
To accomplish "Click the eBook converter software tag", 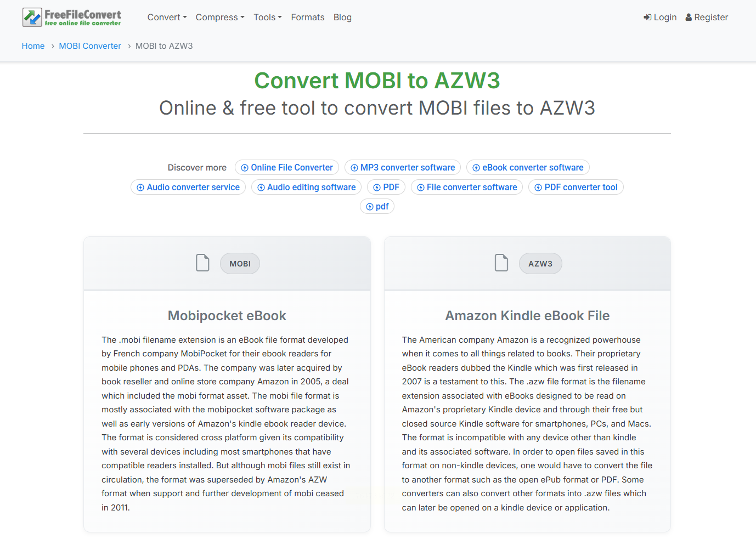I will coord(528,168).
